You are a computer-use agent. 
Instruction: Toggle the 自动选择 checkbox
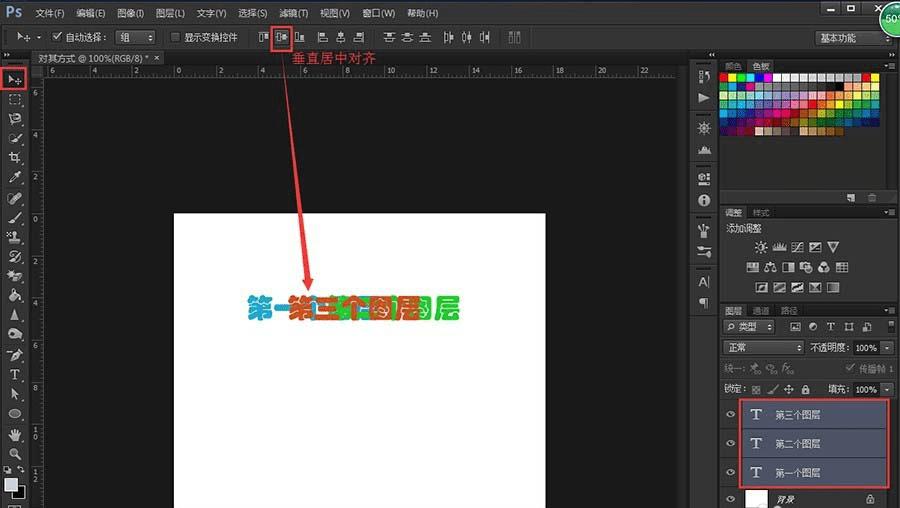pos(57,37)
